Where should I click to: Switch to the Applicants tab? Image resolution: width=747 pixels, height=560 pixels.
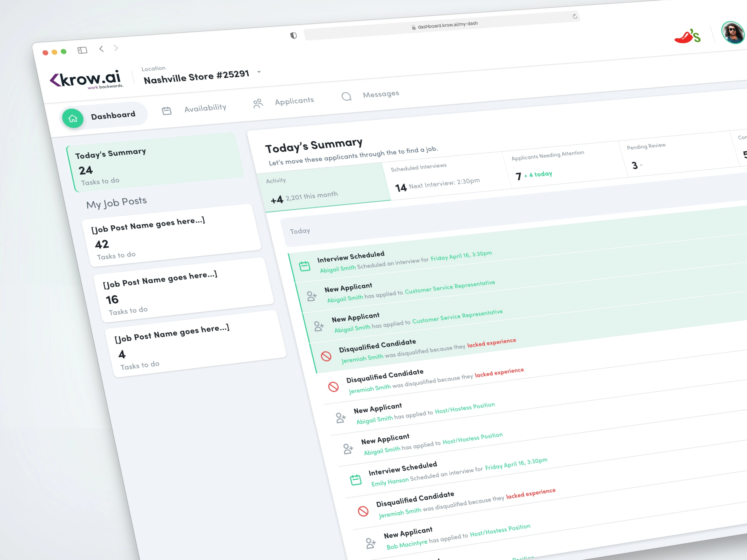coord(283,102)
